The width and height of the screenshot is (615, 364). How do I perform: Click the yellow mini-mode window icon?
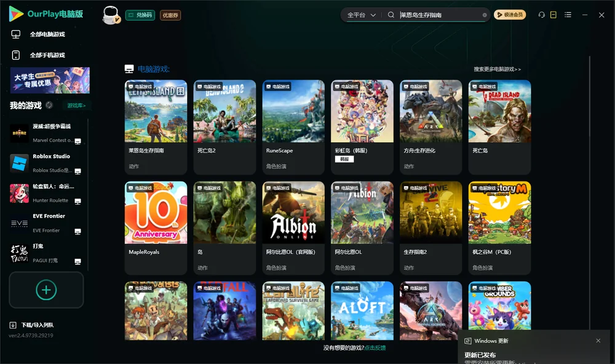tap(553, 15)
